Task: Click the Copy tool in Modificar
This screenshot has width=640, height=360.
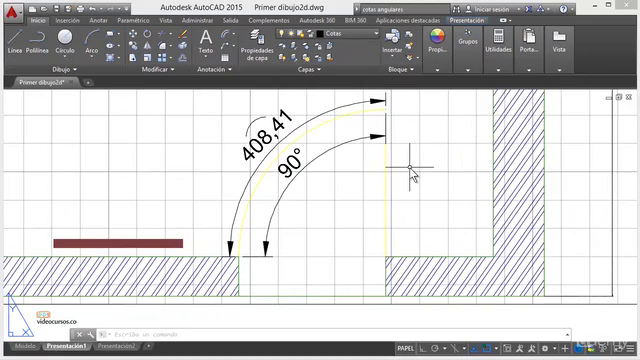Action: pos(133,46)
